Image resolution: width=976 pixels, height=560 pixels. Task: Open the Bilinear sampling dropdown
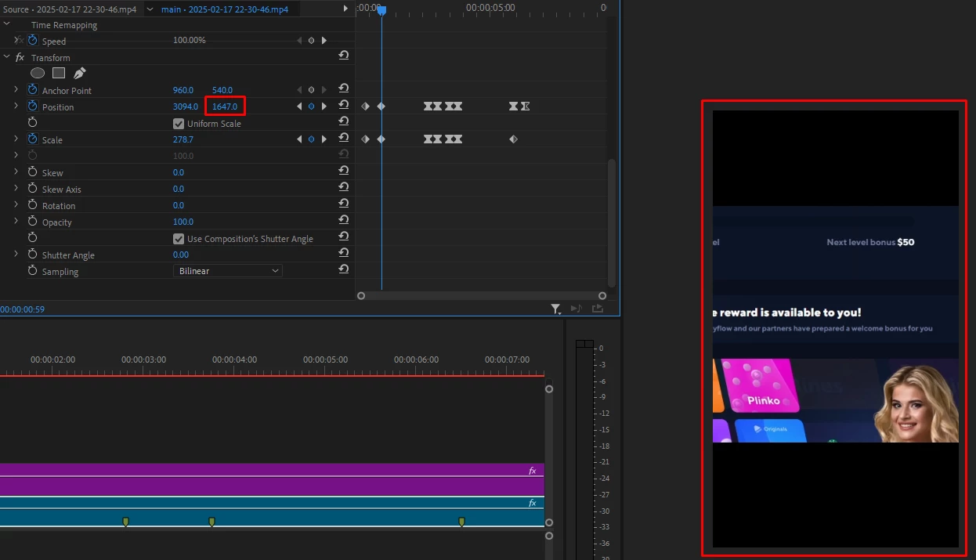coord(228,271)
